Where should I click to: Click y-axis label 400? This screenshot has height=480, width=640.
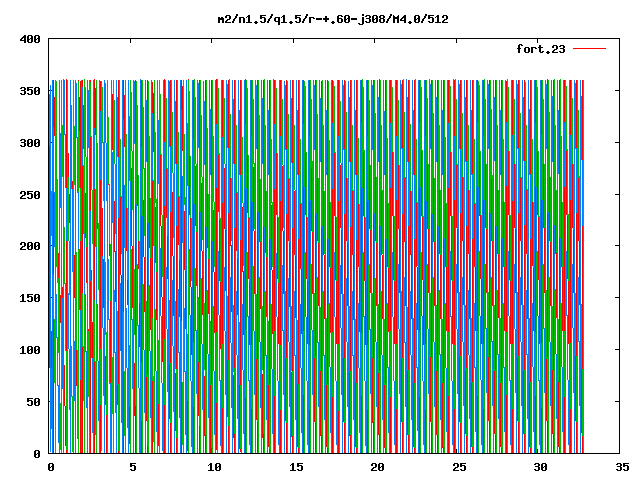click(30, 39)
